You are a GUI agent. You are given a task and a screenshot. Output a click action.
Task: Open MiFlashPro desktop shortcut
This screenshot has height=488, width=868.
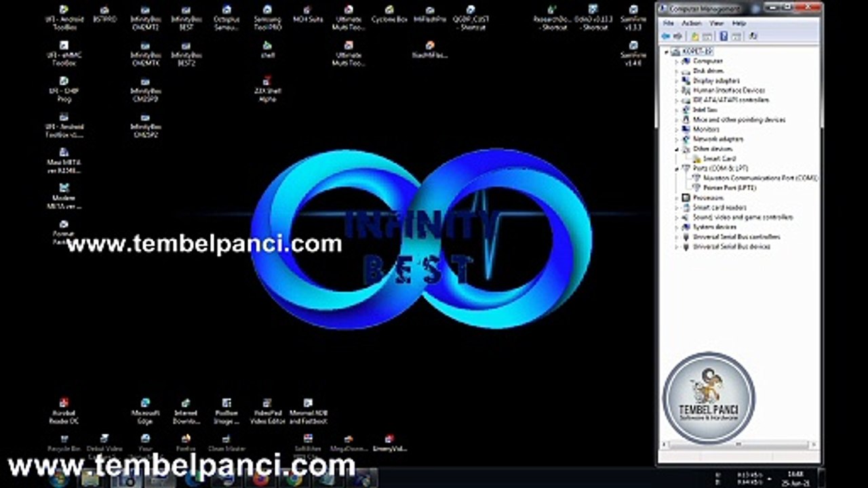click(x=430, y=14)
